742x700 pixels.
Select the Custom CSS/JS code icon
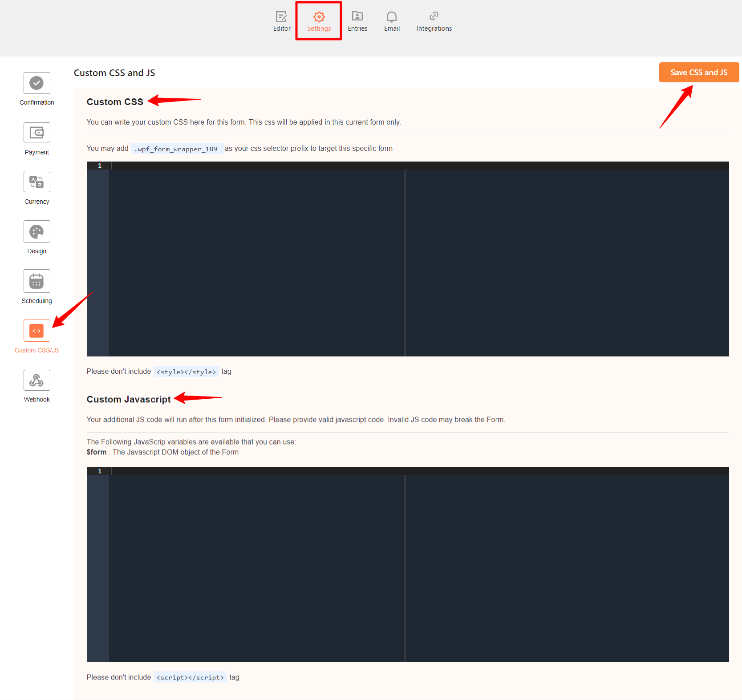(x=37, y=331)
